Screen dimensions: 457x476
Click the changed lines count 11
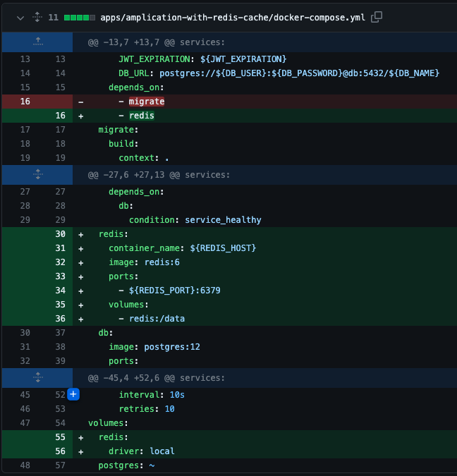tap(54, 18)
